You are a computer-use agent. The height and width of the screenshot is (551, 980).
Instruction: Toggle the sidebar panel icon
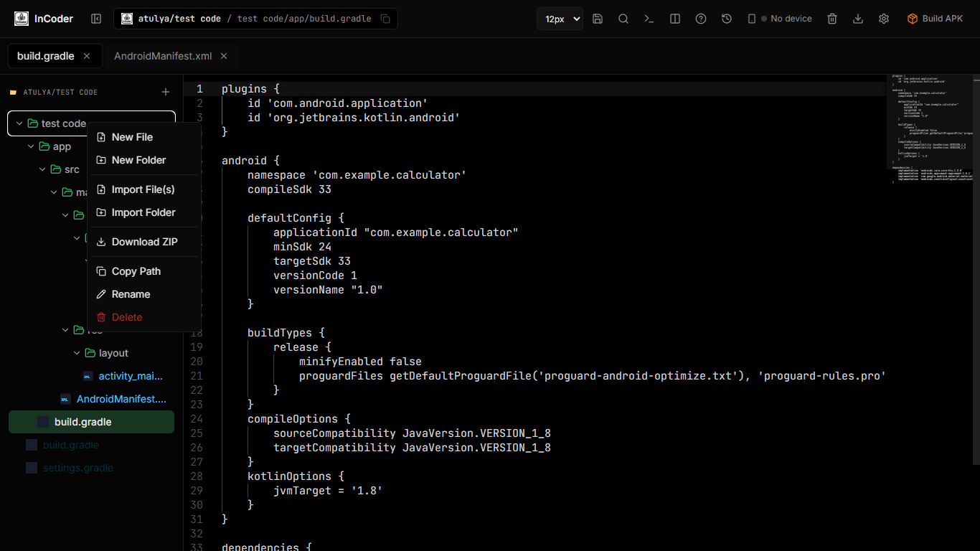click(96, 19)
